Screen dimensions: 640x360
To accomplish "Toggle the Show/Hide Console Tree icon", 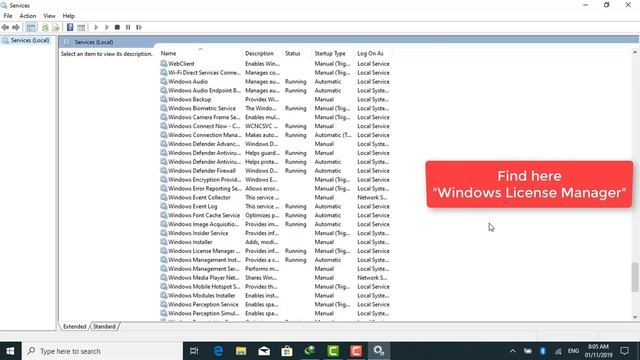I will 31,27.
